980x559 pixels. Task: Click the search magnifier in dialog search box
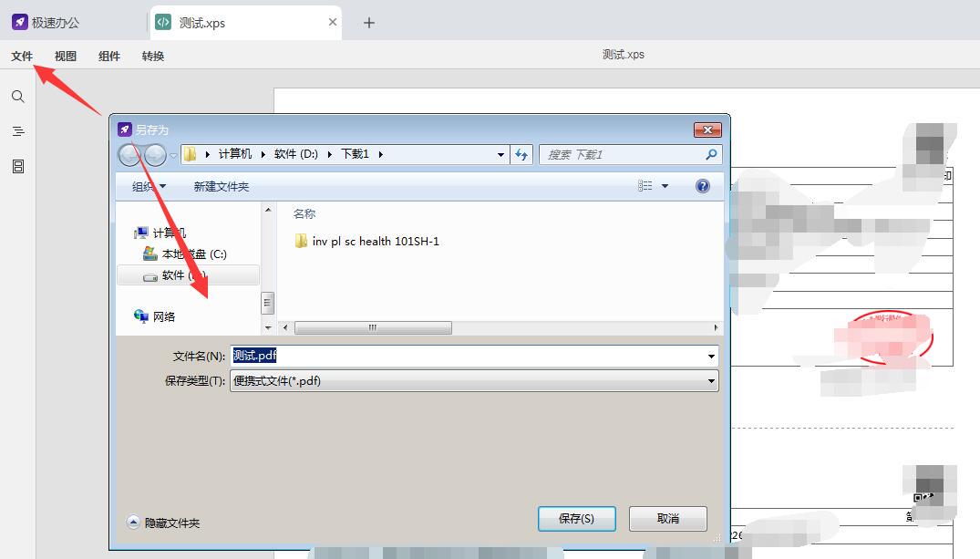pyautogui.click(x=711, y=154)
